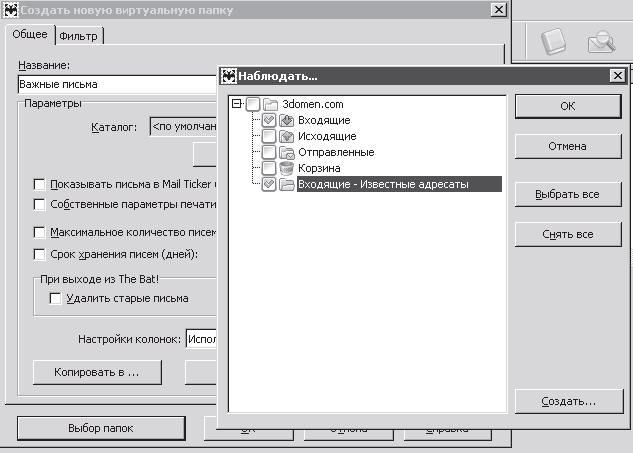Open the Общее tab
633x453 pixels.
30,35
